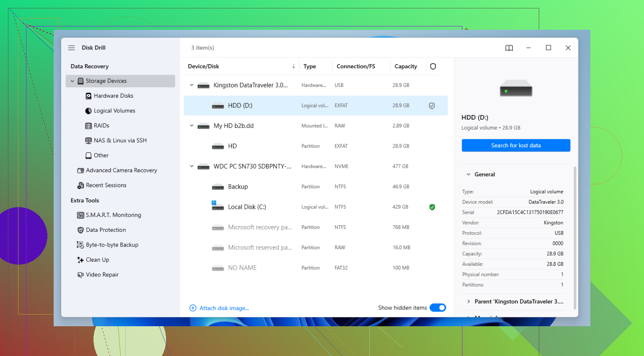Open the hamburger menu beside Disk Drill
This screenshot has width=644, height=356.
coord(72,48)
